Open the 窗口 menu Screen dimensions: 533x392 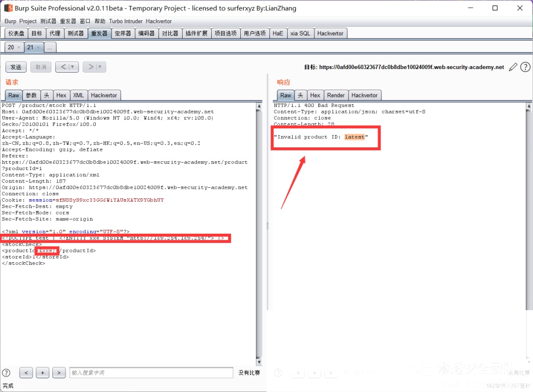click(x=85, y=21)
